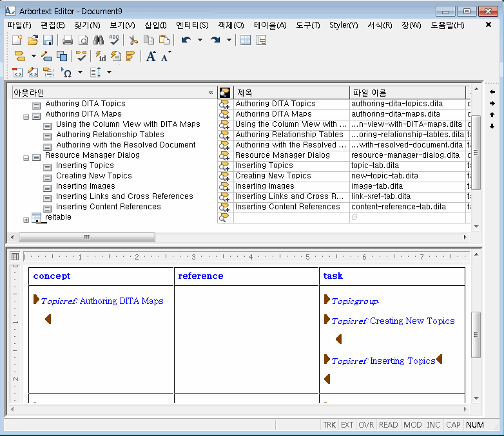Click the stacked orange tags icon

point(130,56)
